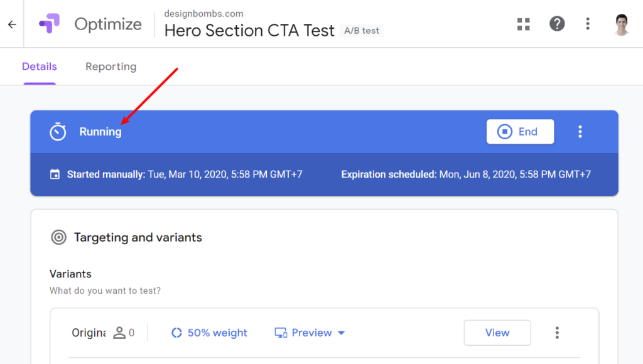Image resolution: width=643 pixels, height=364 pixels.
Task: Open the Google apps grid icon
Action: click(523, 24)
